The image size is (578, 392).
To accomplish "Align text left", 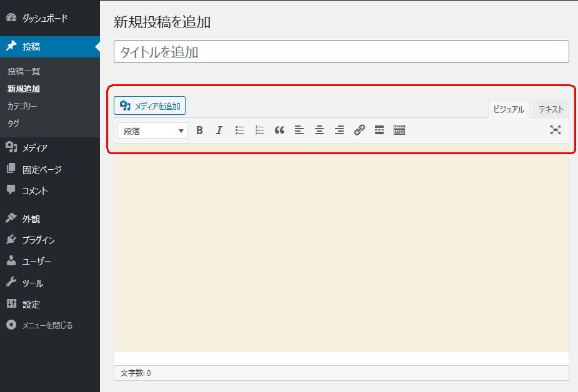I will 299,130.
